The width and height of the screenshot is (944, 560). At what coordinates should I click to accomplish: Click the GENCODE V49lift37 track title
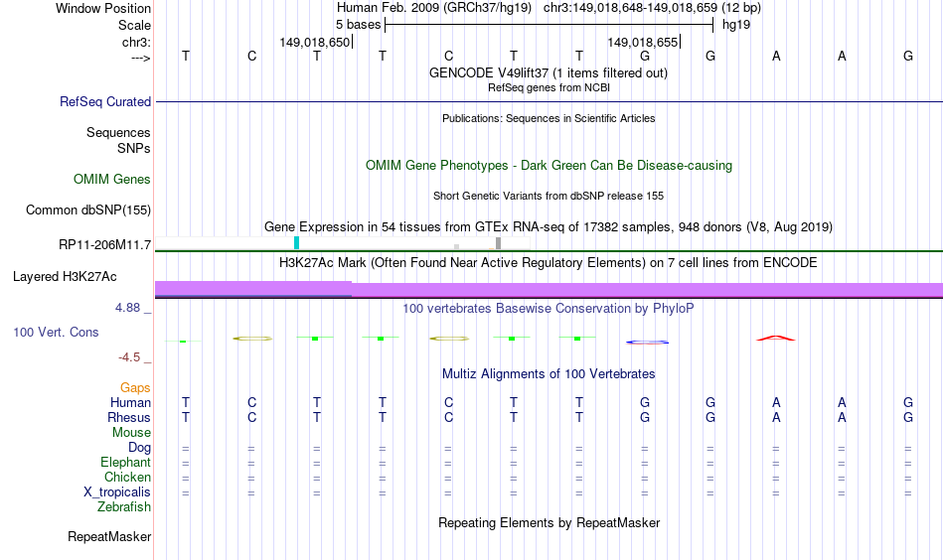[549, 72]
